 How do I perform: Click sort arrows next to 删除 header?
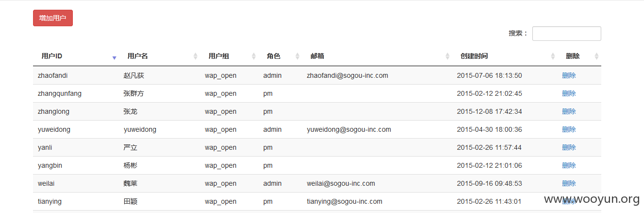(596, 56)
